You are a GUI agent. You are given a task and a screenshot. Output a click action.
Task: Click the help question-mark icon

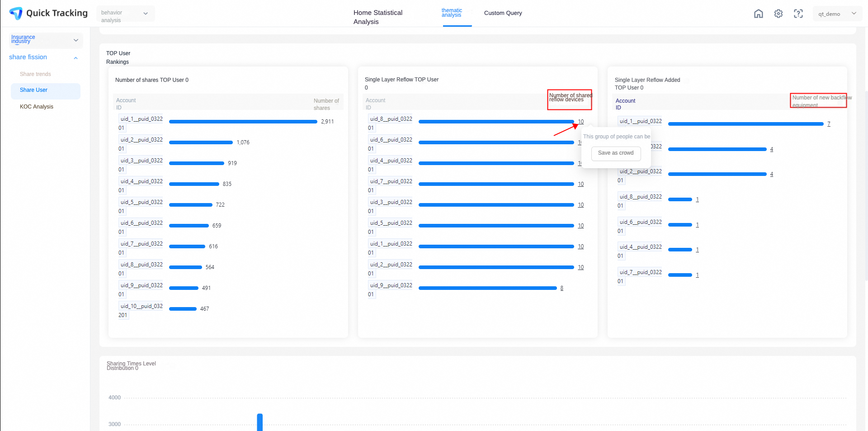pos(798,14)
